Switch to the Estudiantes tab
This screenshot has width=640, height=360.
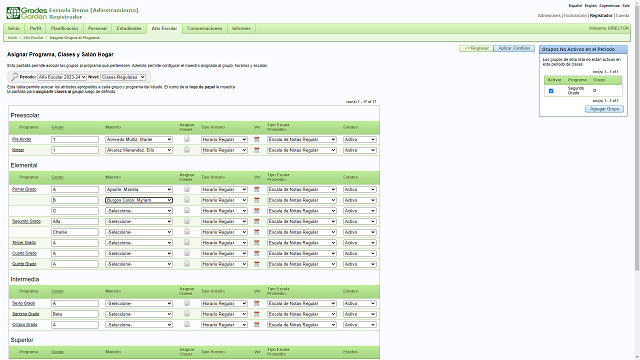tap(129, 28)
